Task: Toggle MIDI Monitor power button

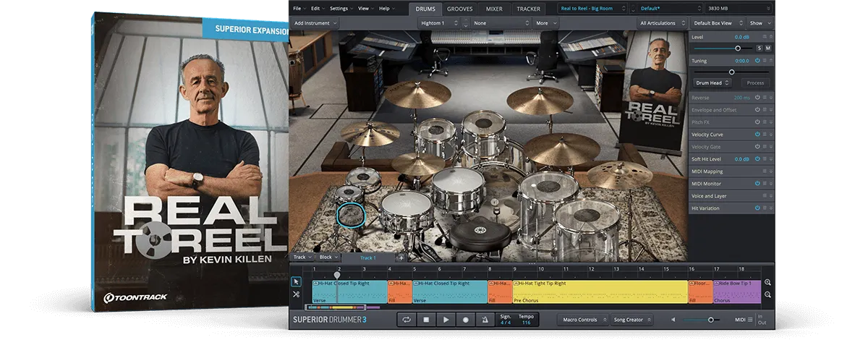Action: (x=758, y=184)
